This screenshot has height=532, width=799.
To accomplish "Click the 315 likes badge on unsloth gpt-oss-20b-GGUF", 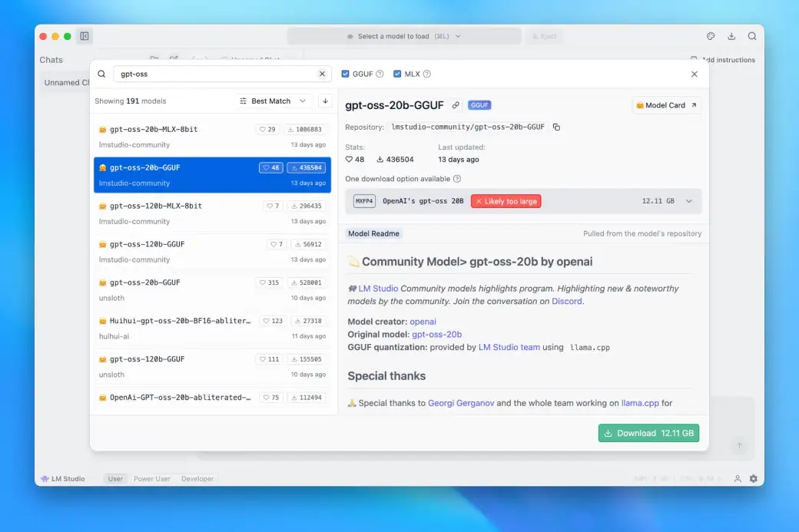I will (x=269, y=283).
